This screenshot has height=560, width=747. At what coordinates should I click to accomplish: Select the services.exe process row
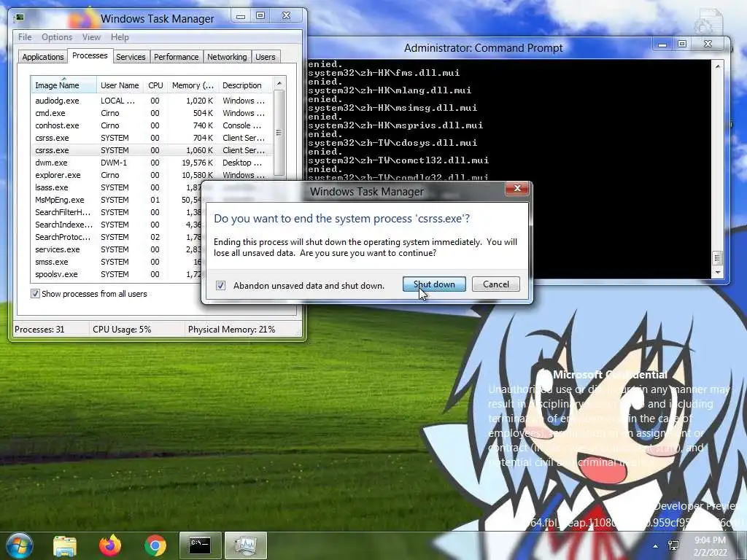pyautogui.click(x=116, y=249)
